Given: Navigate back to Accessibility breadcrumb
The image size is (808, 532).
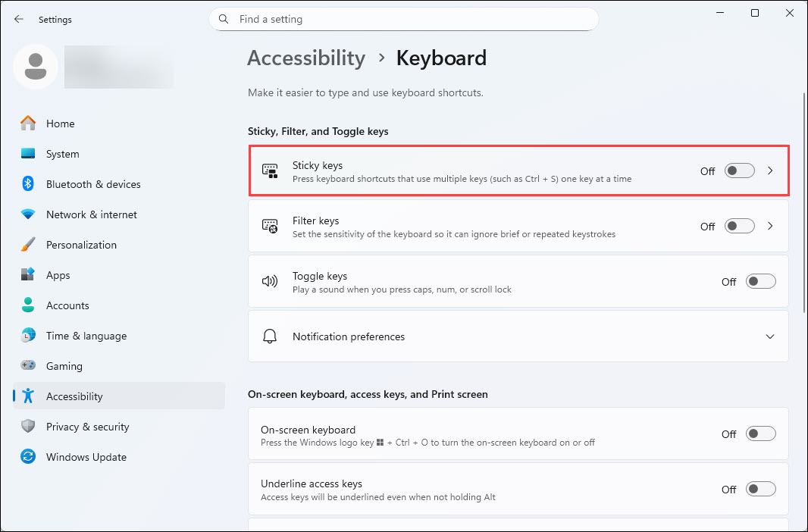Looking at the screenshot, I should click(306, 58).
